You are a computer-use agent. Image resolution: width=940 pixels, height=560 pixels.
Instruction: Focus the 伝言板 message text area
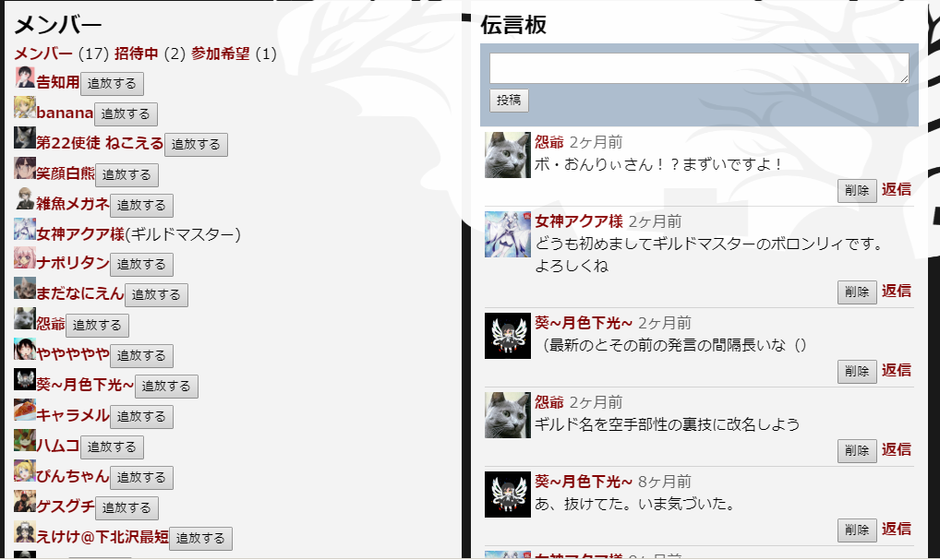(x=699, y=68)
